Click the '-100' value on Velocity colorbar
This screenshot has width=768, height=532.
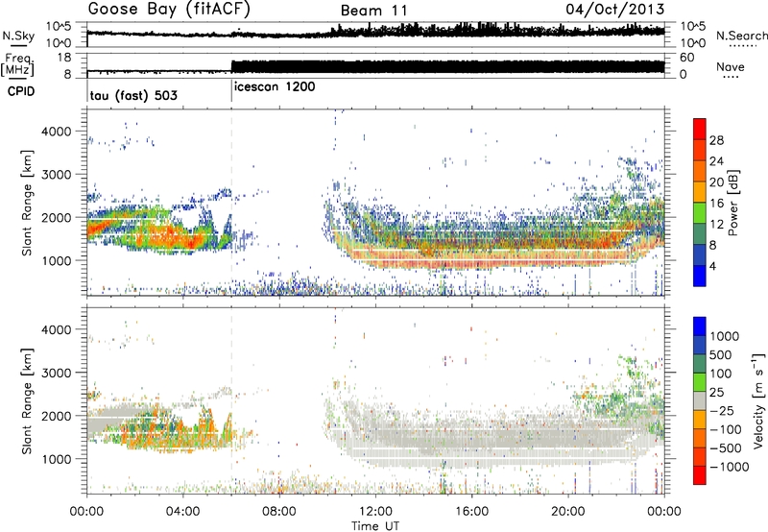(x=726, y=429)
